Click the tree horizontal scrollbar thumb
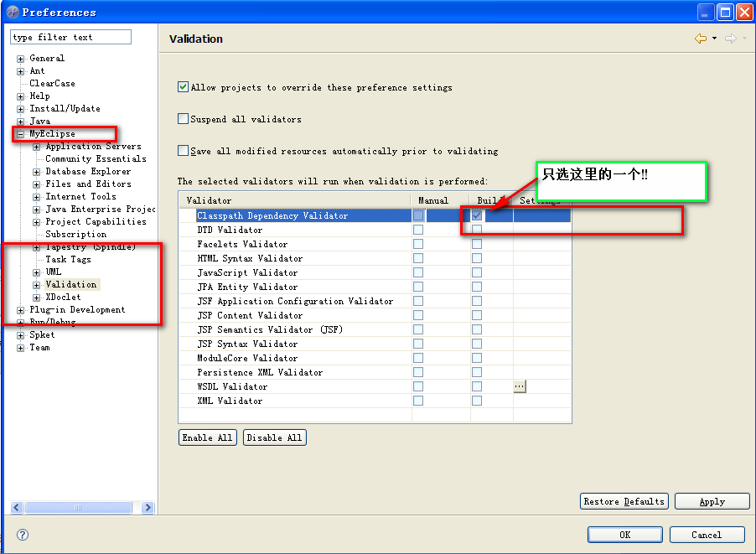 (78, 507)
